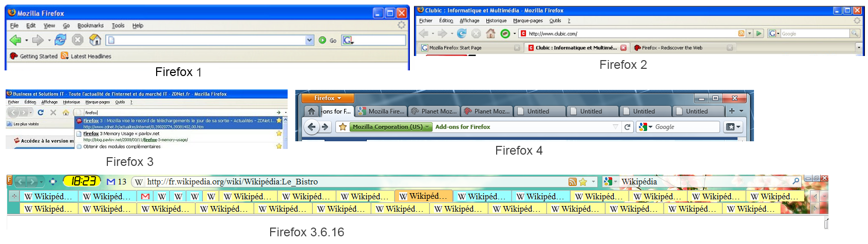Switch to the Mozilla Fire... tab in Firefox 4

click(381, 111)
